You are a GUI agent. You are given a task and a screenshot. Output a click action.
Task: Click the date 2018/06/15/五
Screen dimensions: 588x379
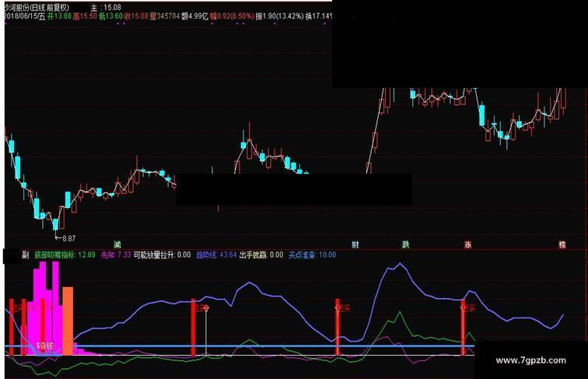(24, 16)
